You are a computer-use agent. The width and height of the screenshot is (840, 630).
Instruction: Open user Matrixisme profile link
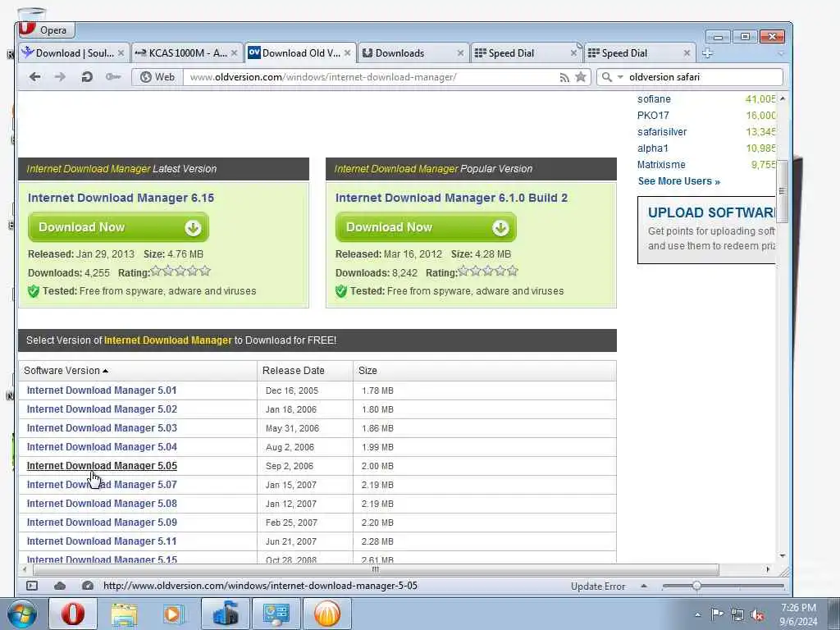[x=661, y=165]
